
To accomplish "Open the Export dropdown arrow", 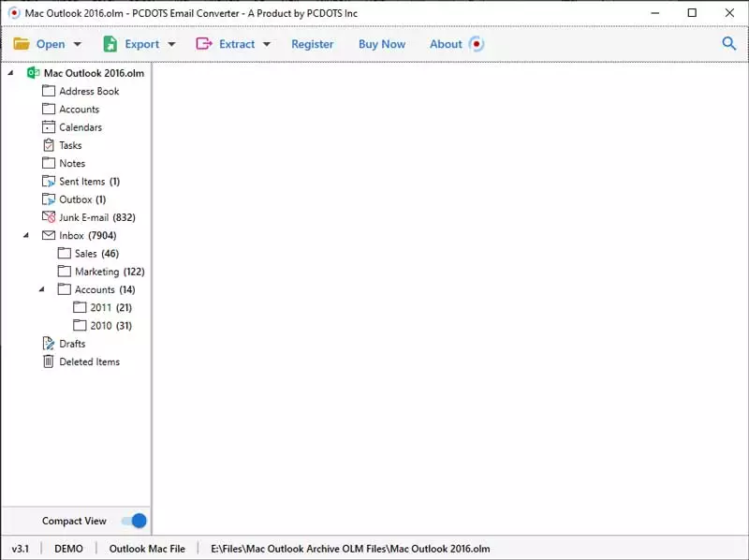I will [171, 44].
